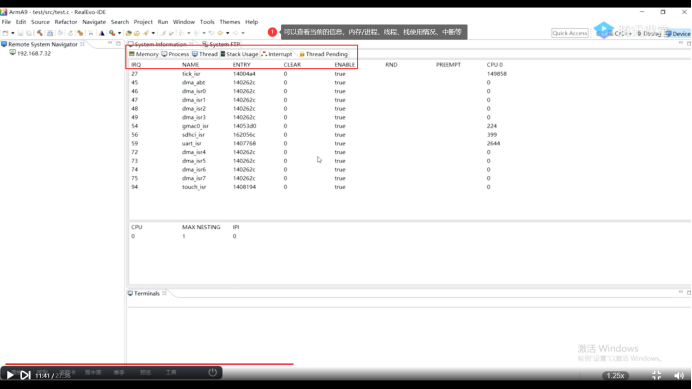This screenshot has height=389, width=692.
Task: Select the uart_isr interrupt row
Action: coord(410,144)
